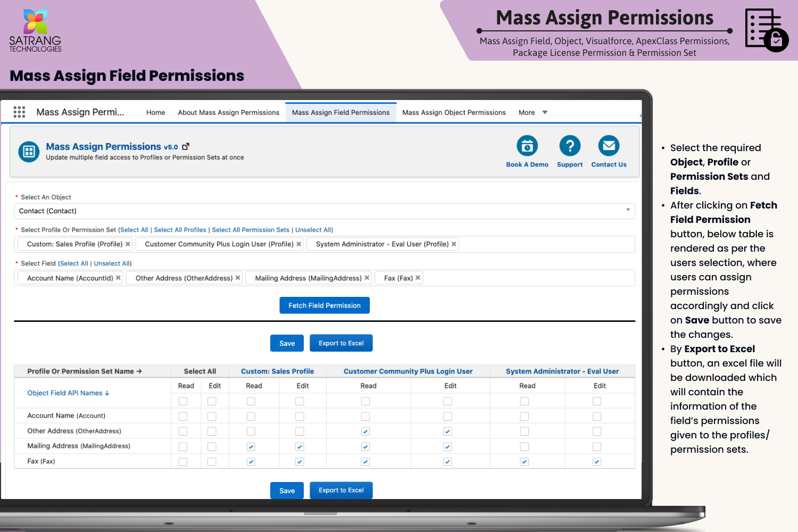Screen dimensions: 798x532
Task: Click the Book A Demo calendar icon
Action: point(527,146)
